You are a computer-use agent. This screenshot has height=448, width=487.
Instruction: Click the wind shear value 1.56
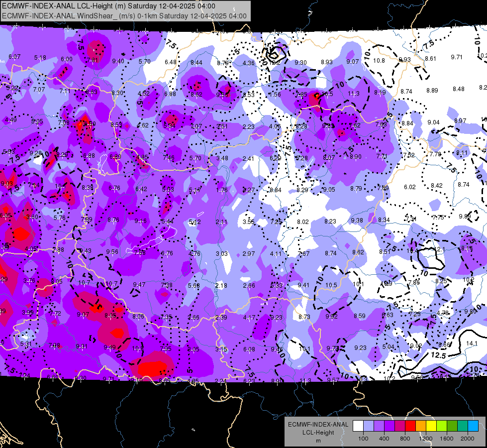point(275,95)
